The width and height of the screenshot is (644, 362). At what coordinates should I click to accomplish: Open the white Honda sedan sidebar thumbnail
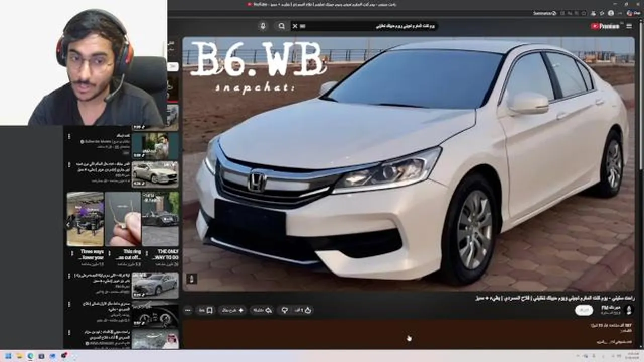[x=155, y=174]
